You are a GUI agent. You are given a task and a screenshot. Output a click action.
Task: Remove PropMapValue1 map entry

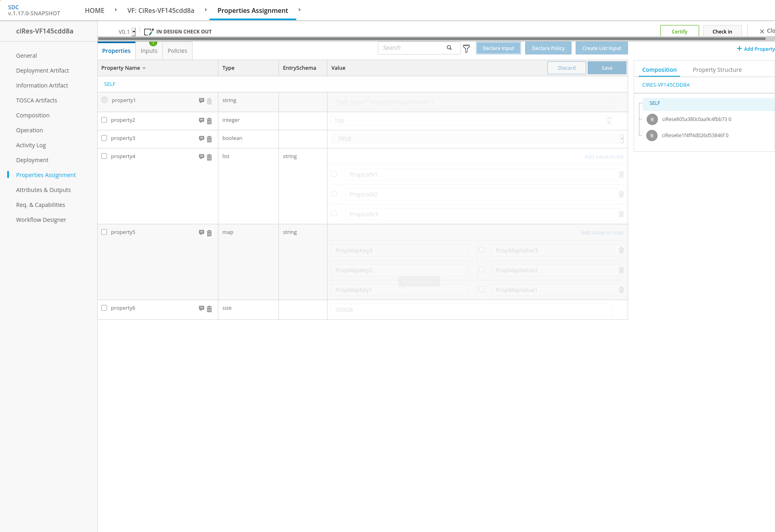pyautogui.click(x=621, y=290)
